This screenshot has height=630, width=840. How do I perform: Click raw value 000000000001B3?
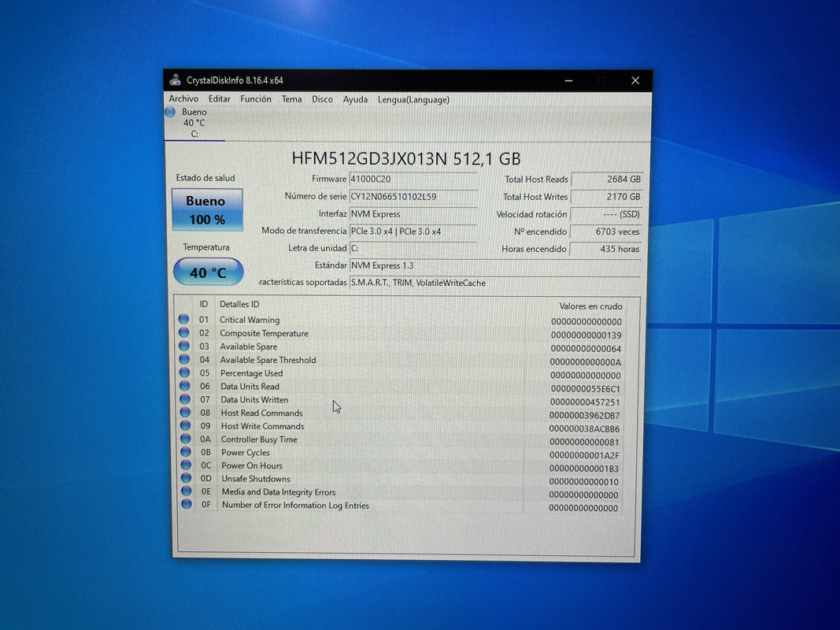click(x=584, y=469)
